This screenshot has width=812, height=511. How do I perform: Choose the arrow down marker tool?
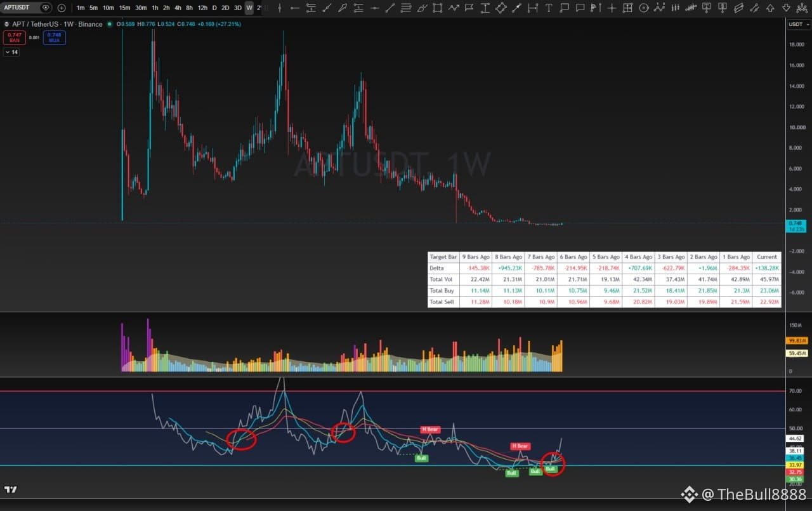[786, 8]
